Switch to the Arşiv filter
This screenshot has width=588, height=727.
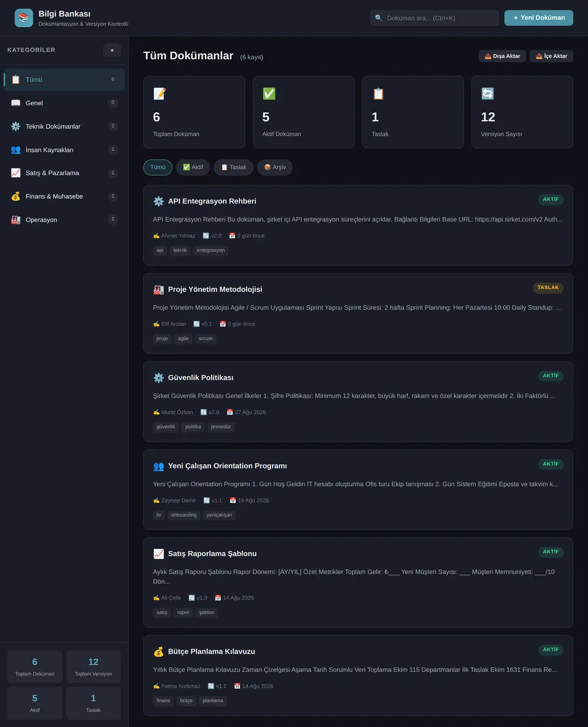275,167
